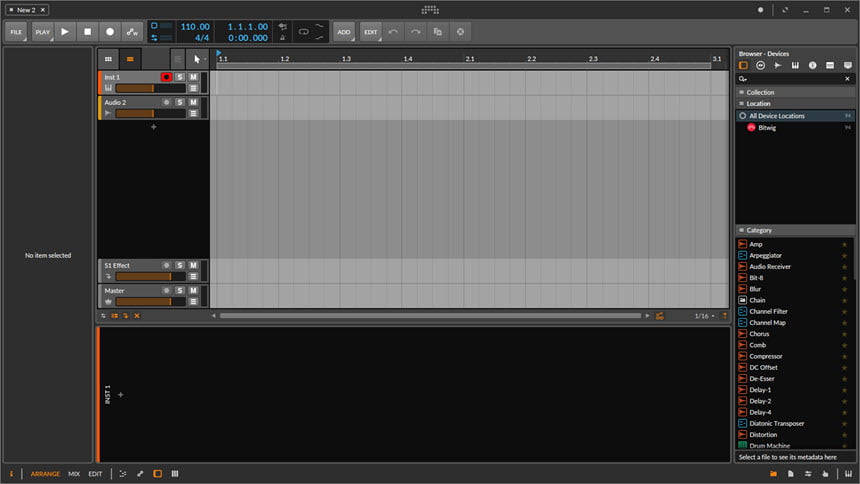Image resolution: width=860 pixels, height=484 pixels.
Task: Toggle automation write icon in transport
Action: pyautogui.click(x=132, y=32)
